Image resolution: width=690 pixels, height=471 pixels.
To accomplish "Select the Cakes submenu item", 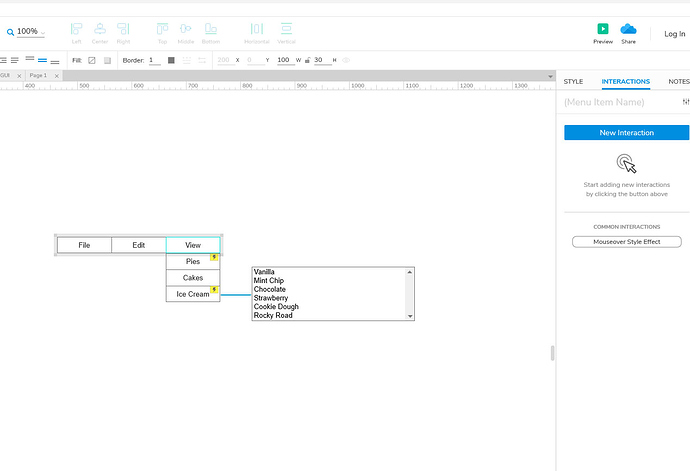I will click(x=193, y=278).
